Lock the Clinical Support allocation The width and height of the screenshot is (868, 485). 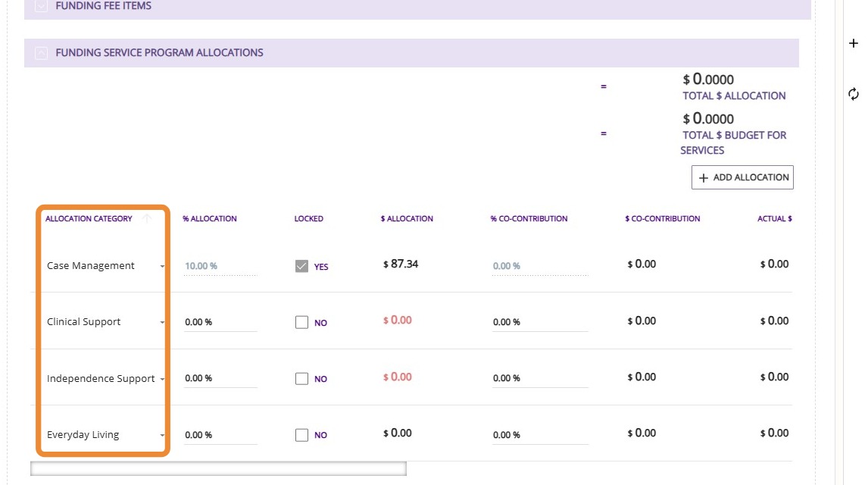tap(301, 322)
